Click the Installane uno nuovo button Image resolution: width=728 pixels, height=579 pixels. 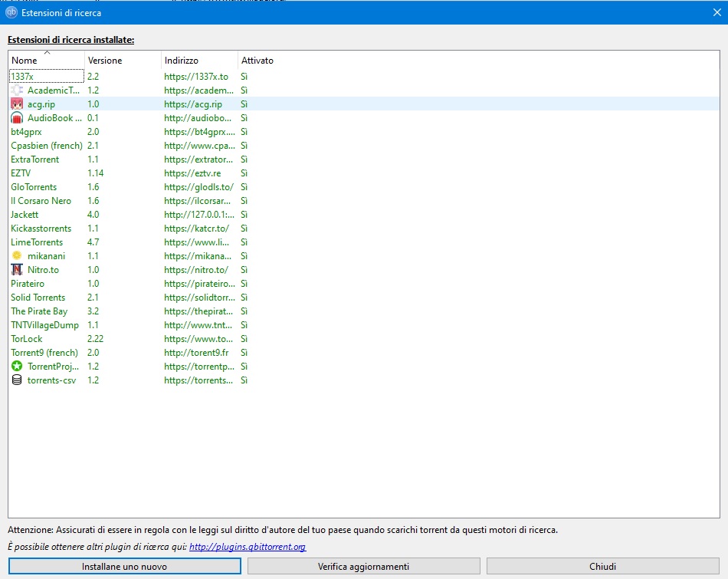(124, 567)
